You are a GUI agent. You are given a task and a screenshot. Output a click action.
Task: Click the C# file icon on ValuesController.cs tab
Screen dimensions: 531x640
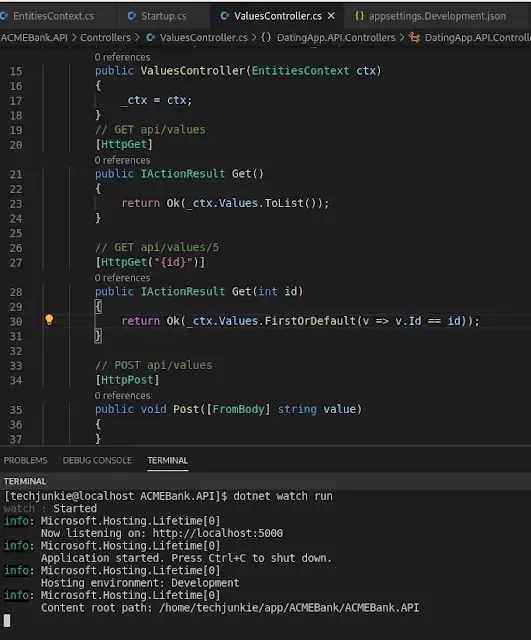(224, 16)
